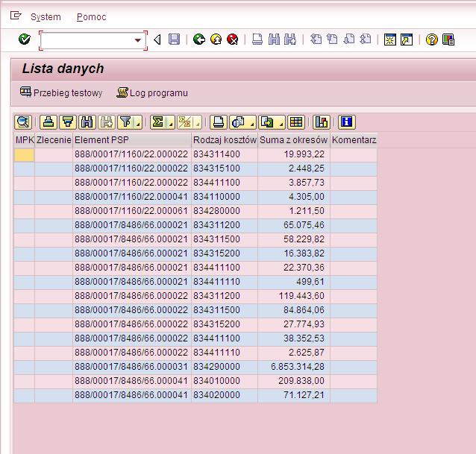Click cost type cell 834311400
476x454 pixels.
(x=225, y=154)
